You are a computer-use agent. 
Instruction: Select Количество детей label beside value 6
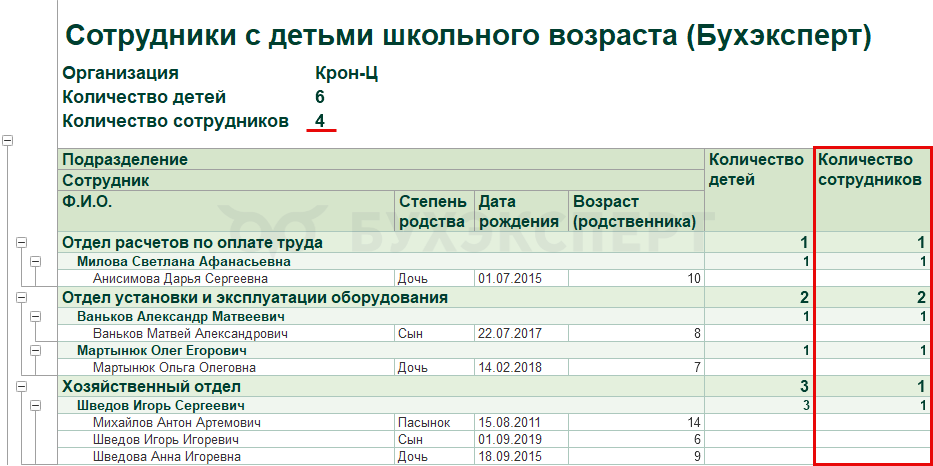(x=144, y=97)
